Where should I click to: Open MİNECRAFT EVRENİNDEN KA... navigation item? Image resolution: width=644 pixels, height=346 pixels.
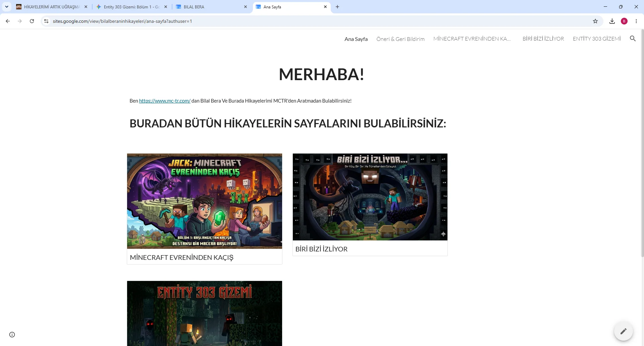pos(472,39)
